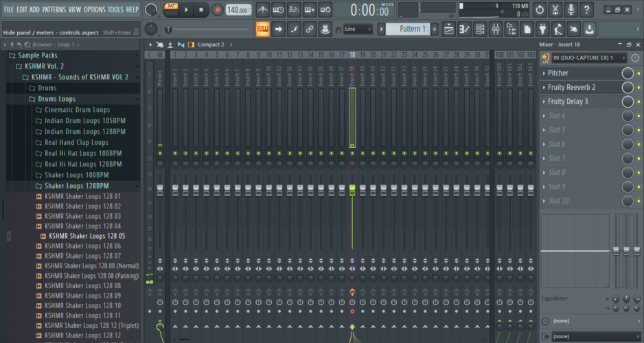Viewport: 644px width, 343px height.
Task: Click the Stop button
Action: tap(201, 10)
